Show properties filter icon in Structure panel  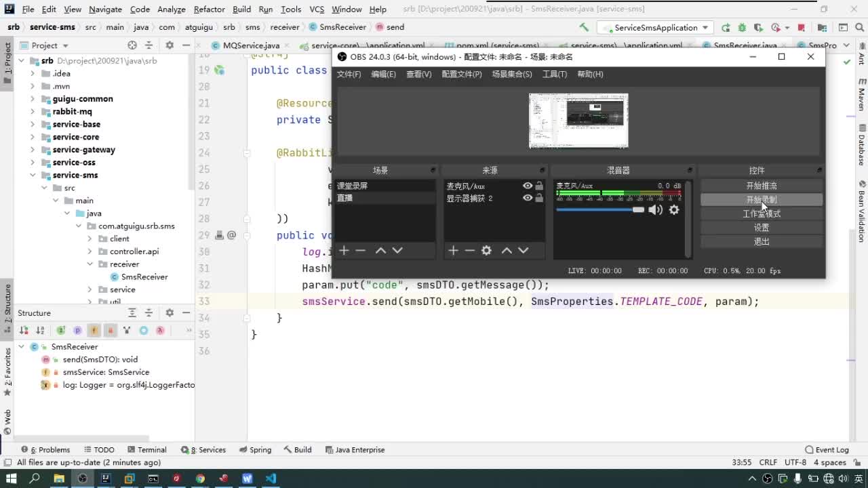click(77, 330)
